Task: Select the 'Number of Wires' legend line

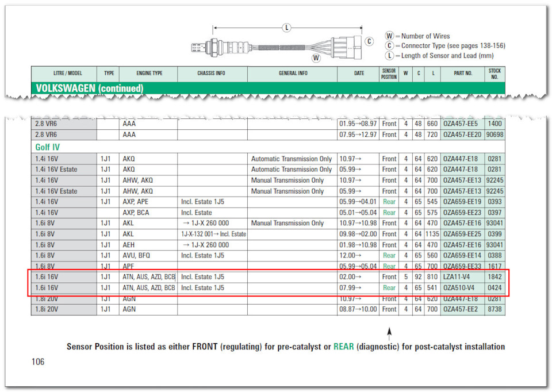Action: point(417,36)
